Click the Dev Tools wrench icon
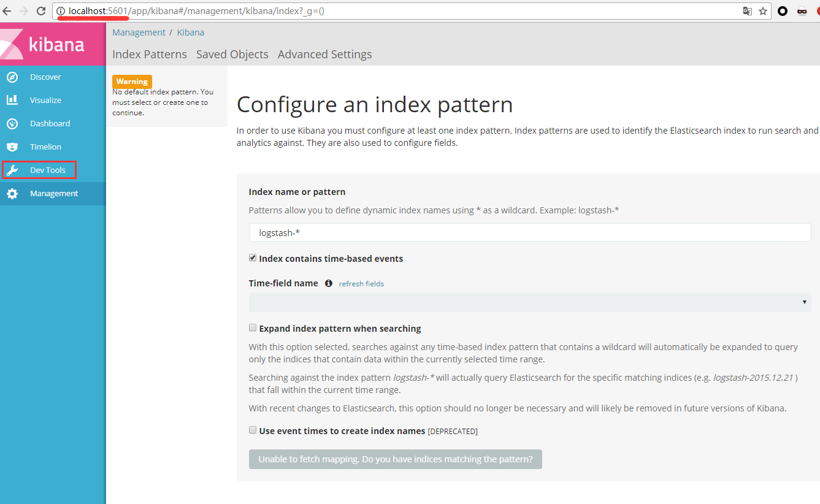 (12, 170)
